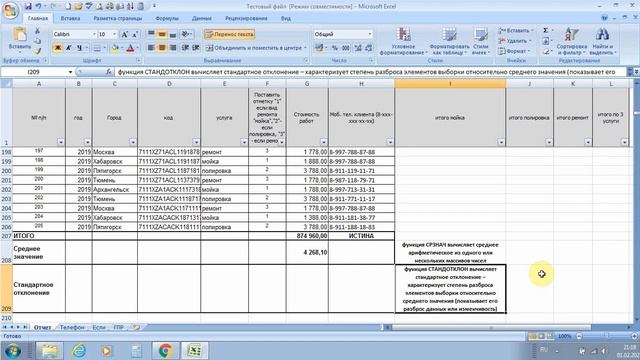640x360 pixels.
Task: Center text horizontally
Action: point(162,48)
